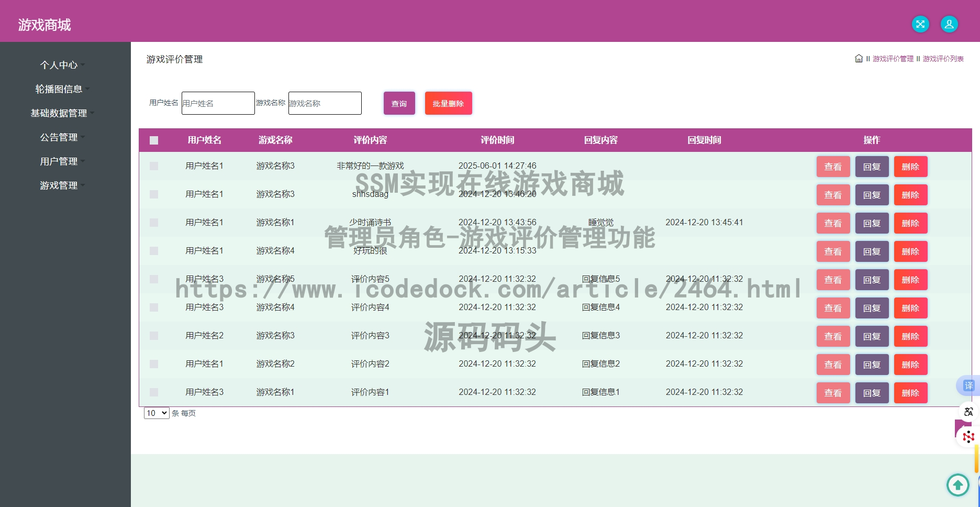
Task: Focus the 用户姓名 search input field
Action: tap(218, 103)
